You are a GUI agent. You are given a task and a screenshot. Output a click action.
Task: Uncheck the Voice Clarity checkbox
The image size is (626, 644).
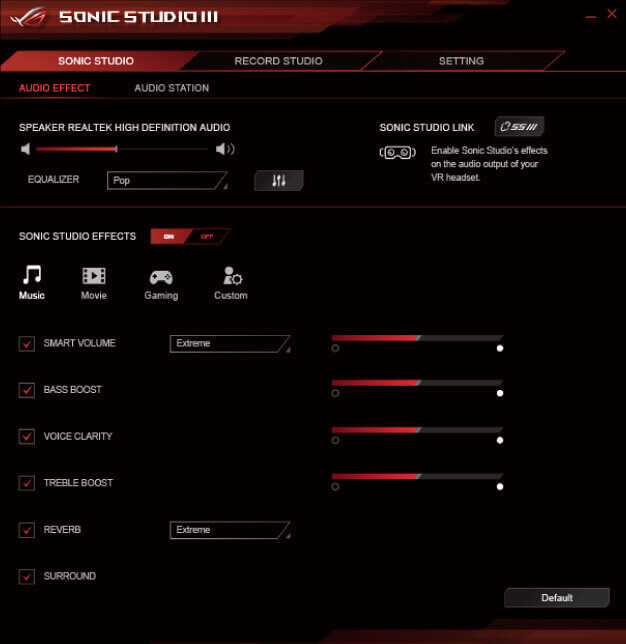click(x=27, y=436)
